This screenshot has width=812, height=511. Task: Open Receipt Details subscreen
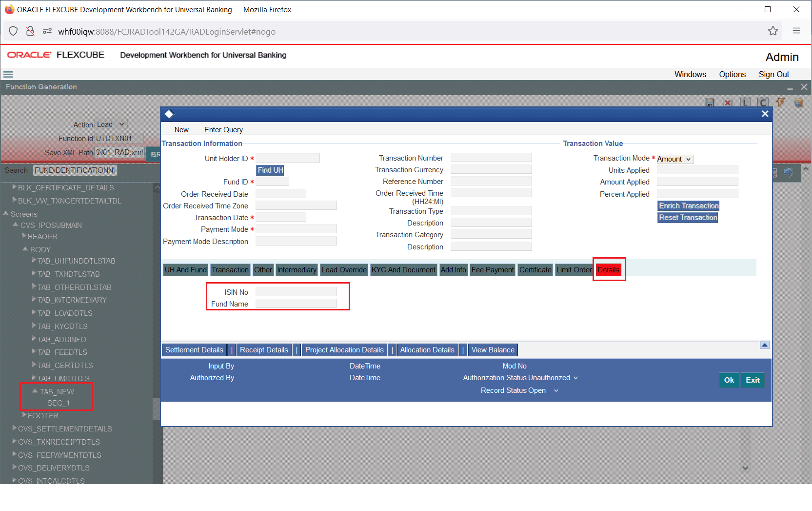264,350
